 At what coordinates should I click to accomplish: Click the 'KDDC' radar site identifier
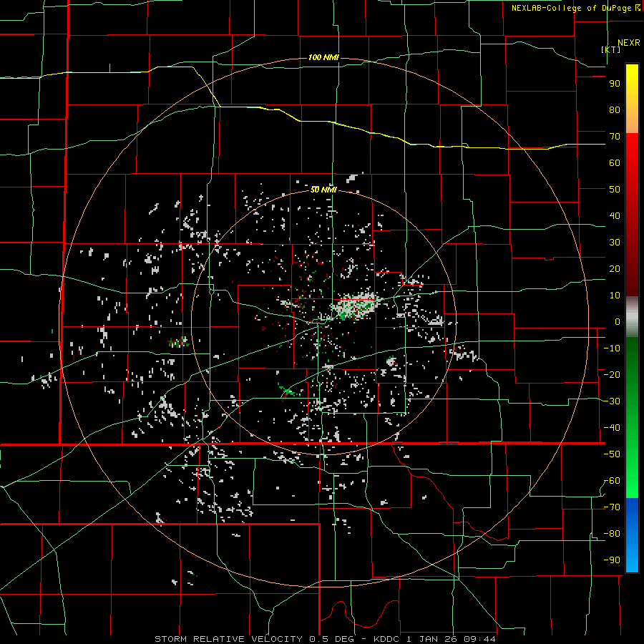coord(388,639)
